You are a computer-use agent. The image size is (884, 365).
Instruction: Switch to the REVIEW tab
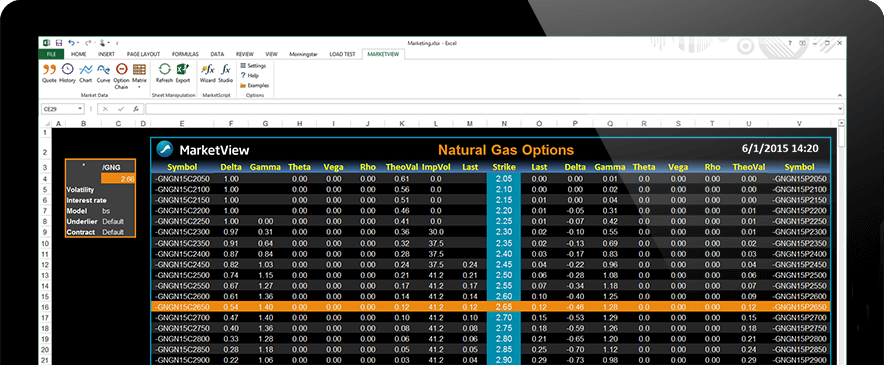(x=245, y=54)
